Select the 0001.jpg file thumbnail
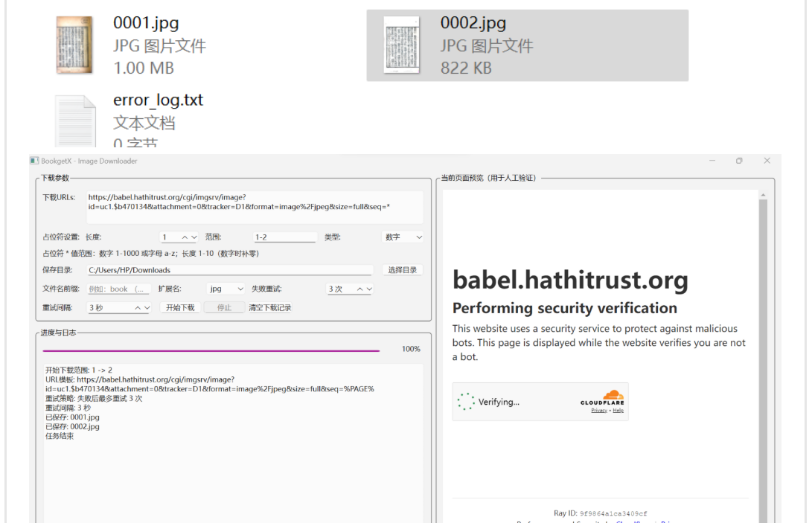812x523 pixels. (74, 45)
